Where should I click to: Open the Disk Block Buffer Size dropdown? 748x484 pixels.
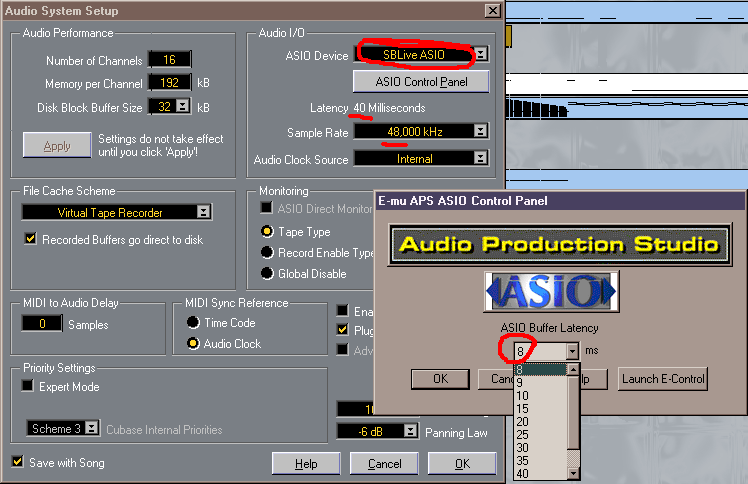182,106
